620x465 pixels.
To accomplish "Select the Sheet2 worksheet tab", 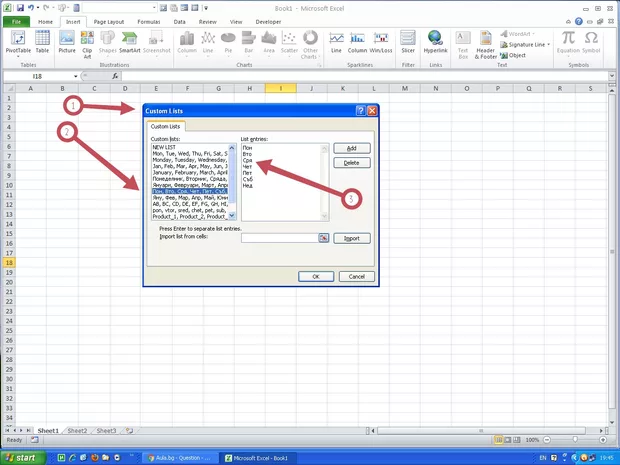I will 77,430.
